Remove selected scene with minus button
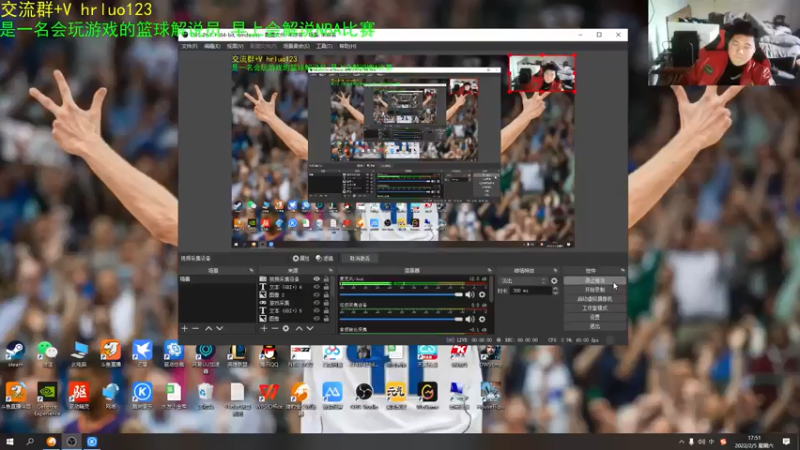800x450 pixels. pyautogui.click(x=195, y=329)
